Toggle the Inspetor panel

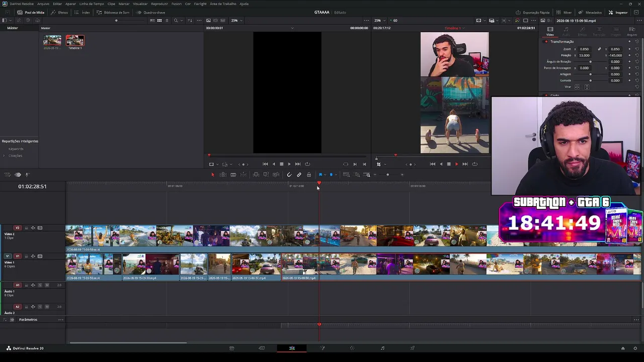pyautogui.click(x=618, y=12)
